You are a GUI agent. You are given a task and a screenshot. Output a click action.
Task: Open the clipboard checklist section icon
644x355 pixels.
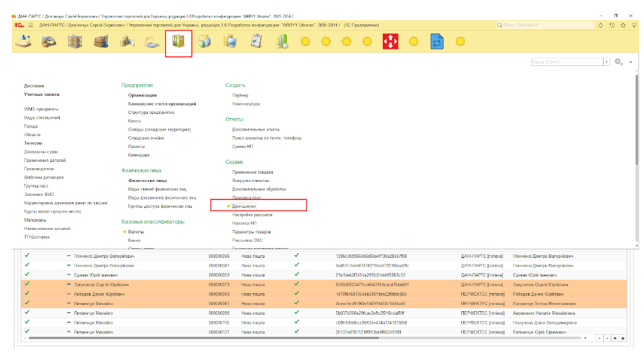click(256, 42)
